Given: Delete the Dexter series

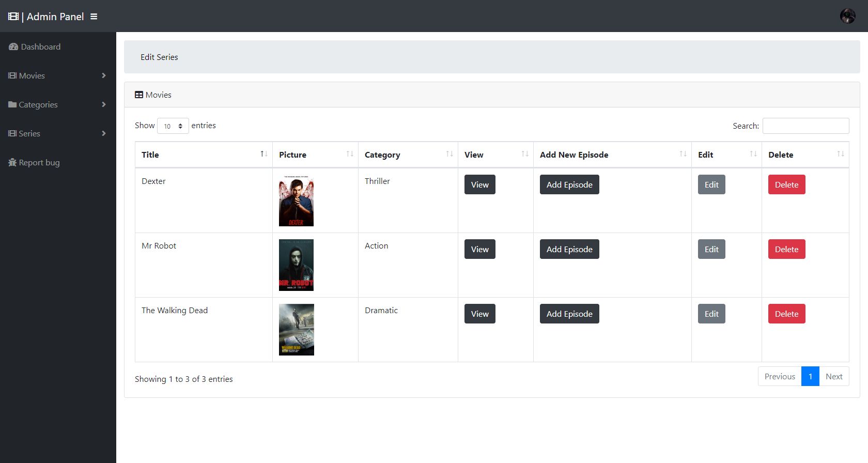Looking at the screenshot, I should tap(786, 184).
